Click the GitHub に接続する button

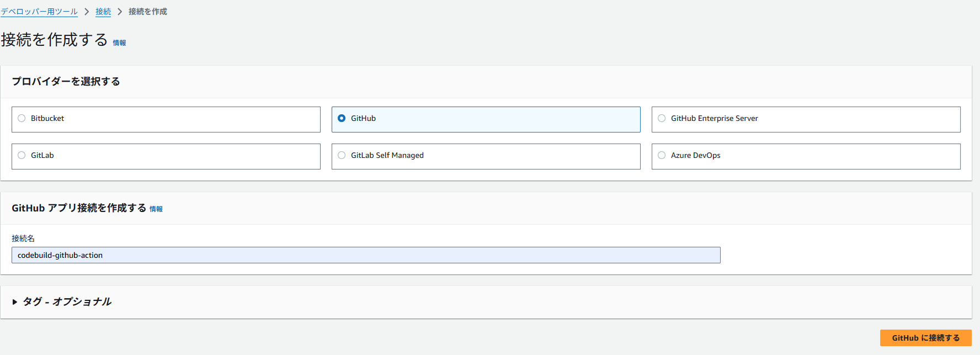[x=925, y=338]
